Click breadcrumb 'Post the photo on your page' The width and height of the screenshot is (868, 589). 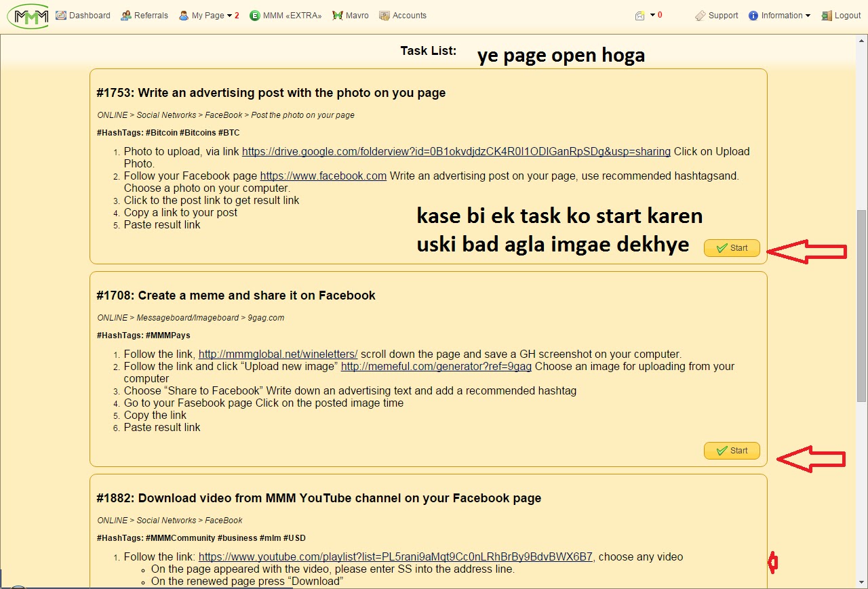tap(303, 115)
